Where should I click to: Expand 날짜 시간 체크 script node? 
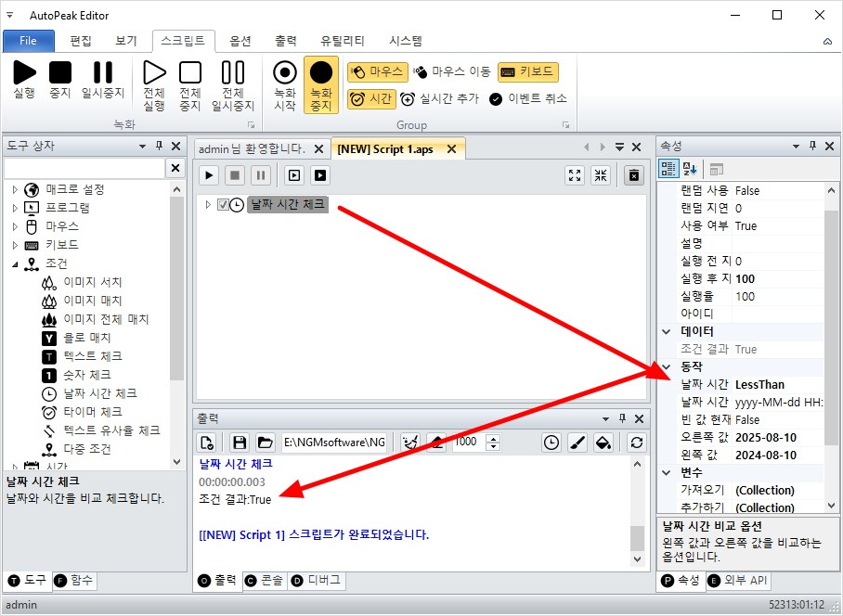pos(208,205)
